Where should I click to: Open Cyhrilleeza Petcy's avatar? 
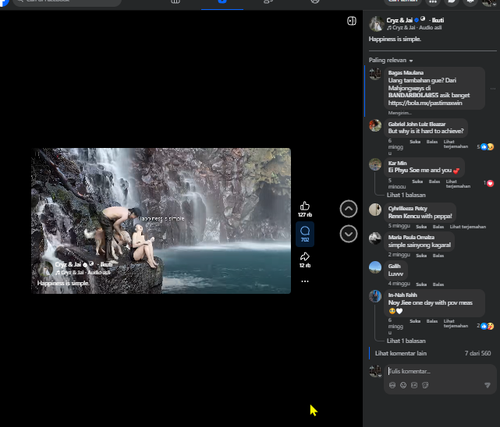[x=375, y=210]
